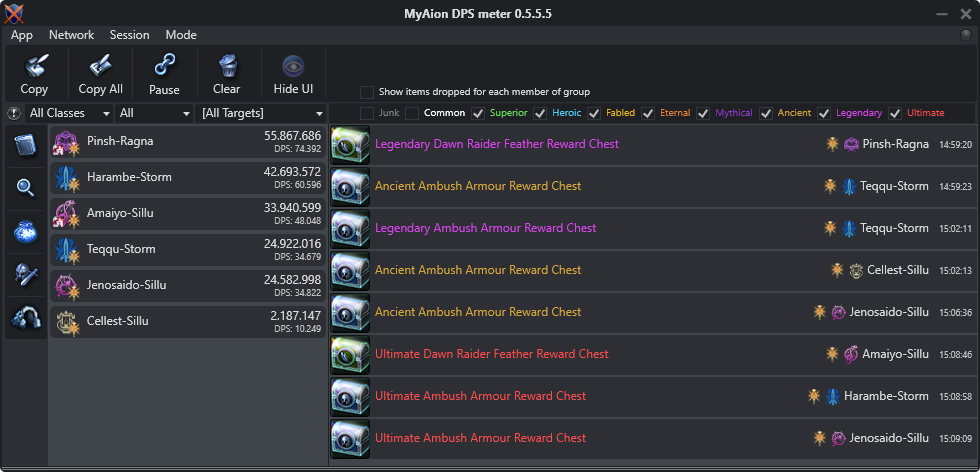Screen dimensions: 980x472
Task: Open the headset sidebar icon
Action: (x=26, y=318)
